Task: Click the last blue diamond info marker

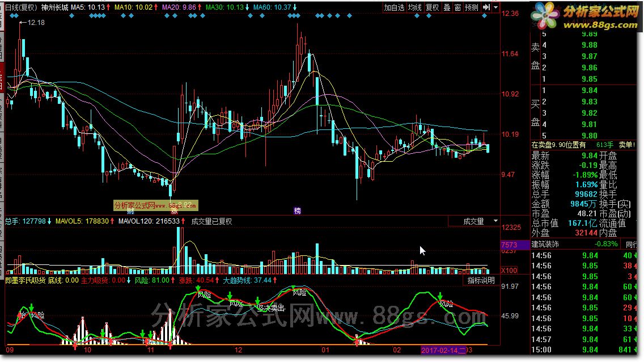Action: [x=484, y=16]
